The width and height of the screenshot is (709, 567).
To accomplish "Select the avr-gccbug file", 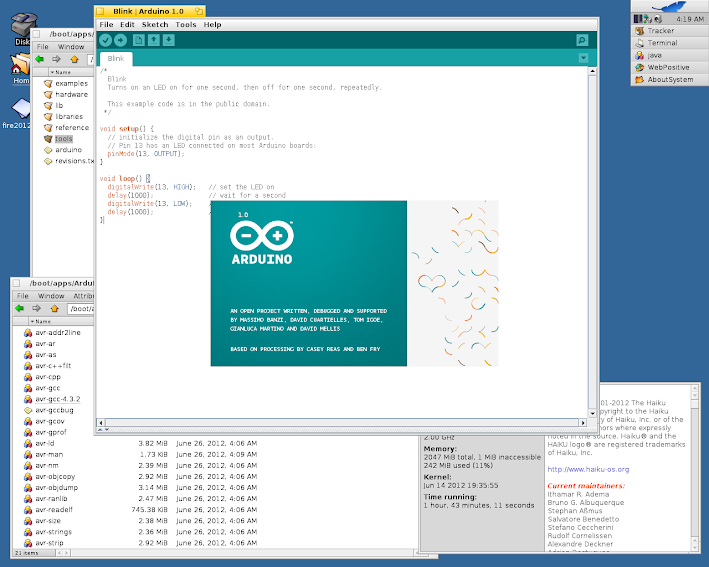I will coord(49,410).
